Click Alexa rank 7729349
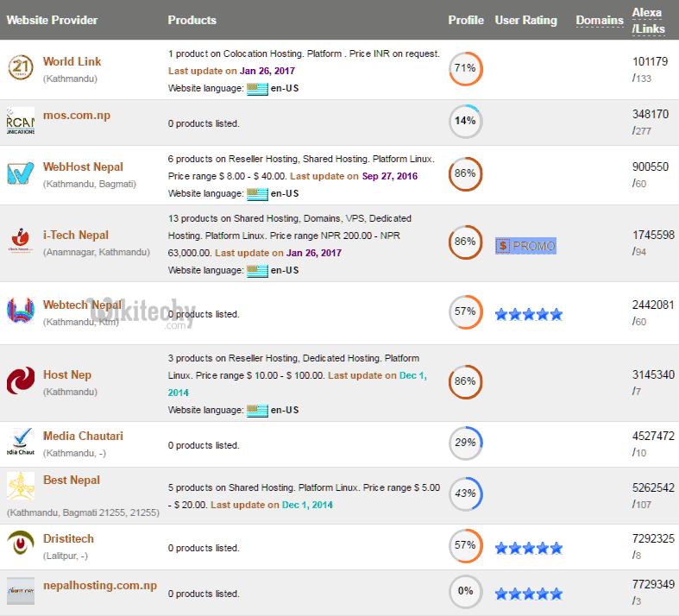 click(x=653, y=584)
